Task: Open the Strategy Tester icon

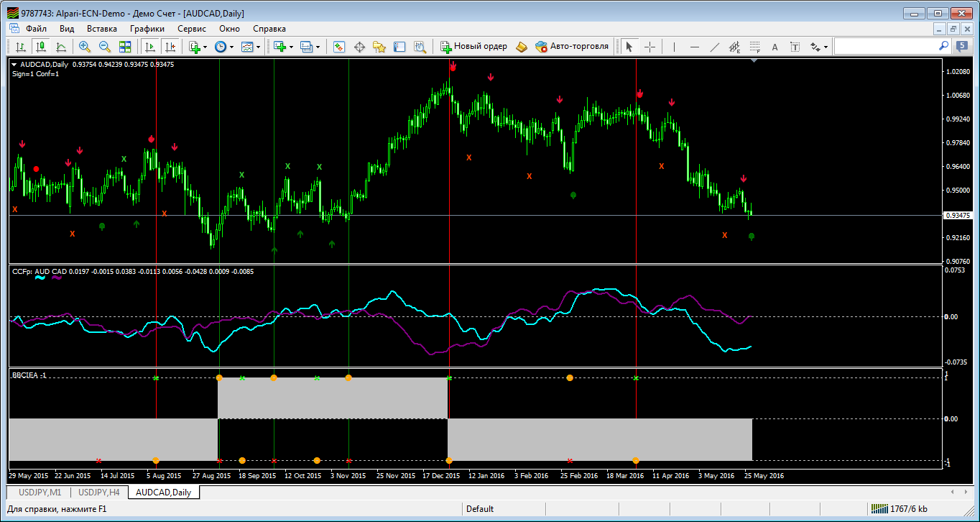Action: 420,47
